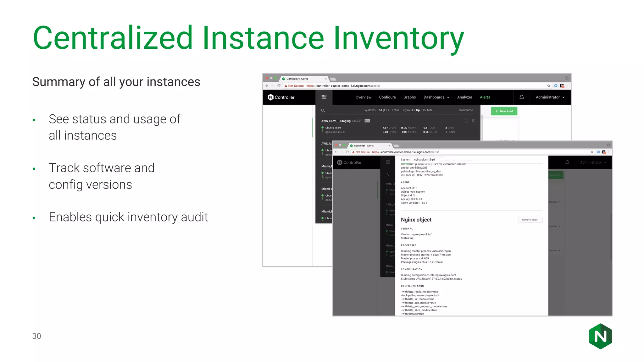This screenshot has height=362, width=644.
Task: Click the System nginx-plus-r15-p1 header in dialog
Action: [x=418, y=160]
